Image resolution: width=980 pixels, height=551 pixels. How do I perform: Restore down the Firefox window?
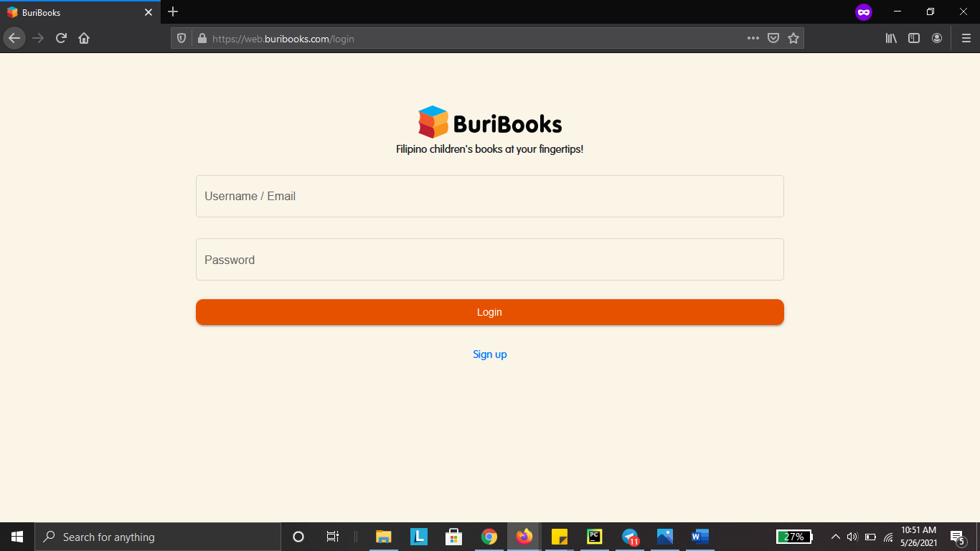[x=930, y=11]
